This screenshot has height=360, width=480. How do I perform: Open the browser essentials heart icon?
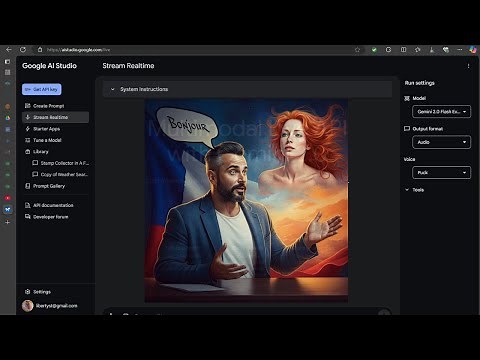click(446, 50)
